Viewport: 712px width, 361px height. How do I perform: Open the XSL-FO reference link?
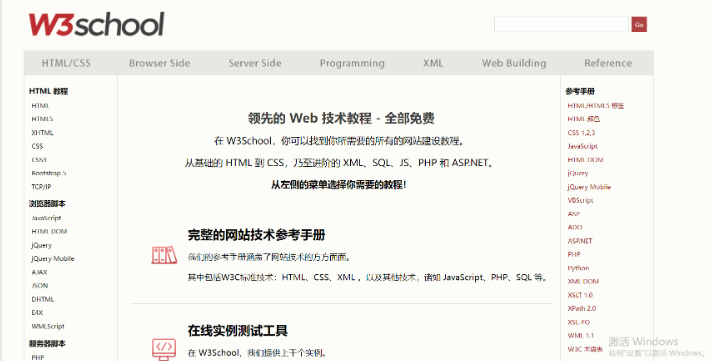tap(578, 322)
